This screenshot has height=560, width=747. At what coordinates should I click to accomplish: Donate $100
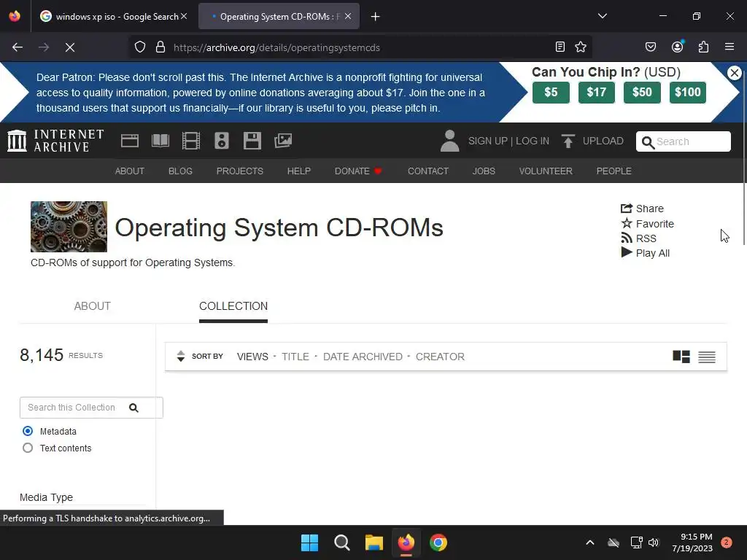click(687, 92)
